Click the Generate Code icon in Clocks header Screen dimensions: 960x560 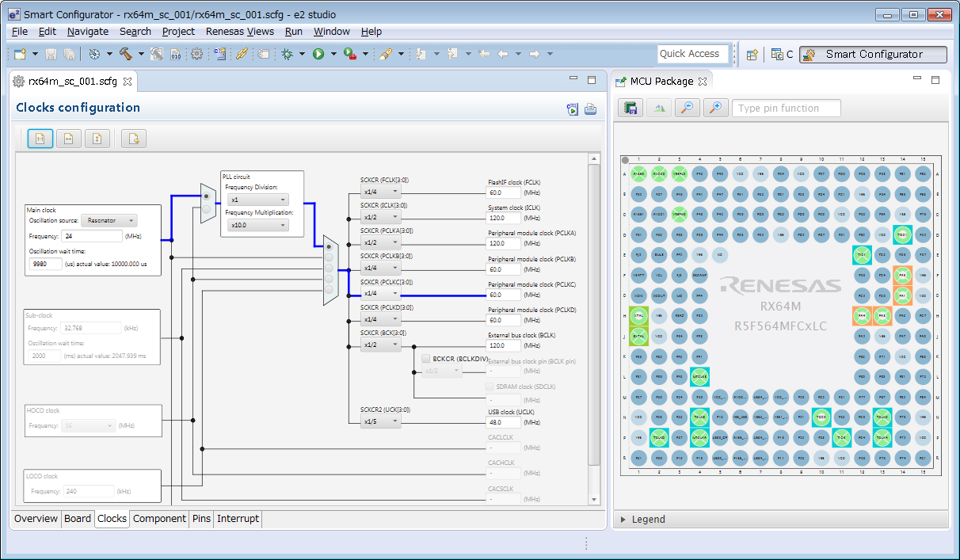(x=573, y=109)
